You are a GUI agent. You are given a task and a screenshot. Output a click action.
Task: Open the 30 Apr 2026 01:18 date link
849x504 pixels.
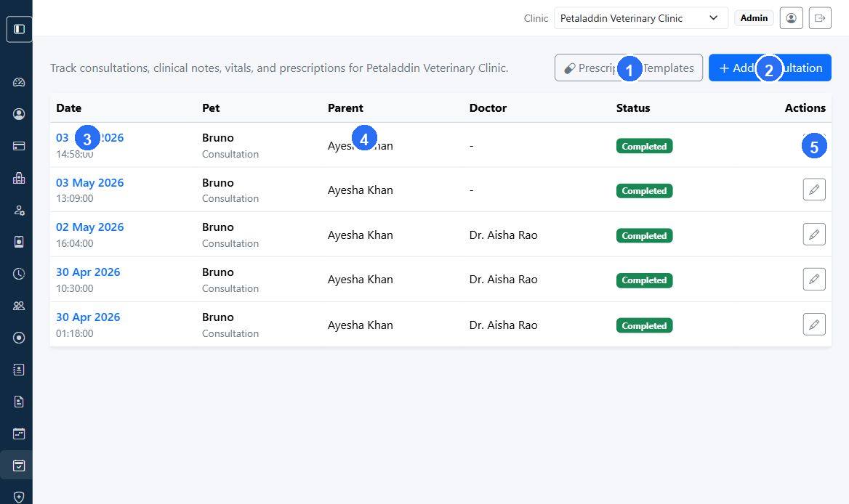[x=88, y=317]
